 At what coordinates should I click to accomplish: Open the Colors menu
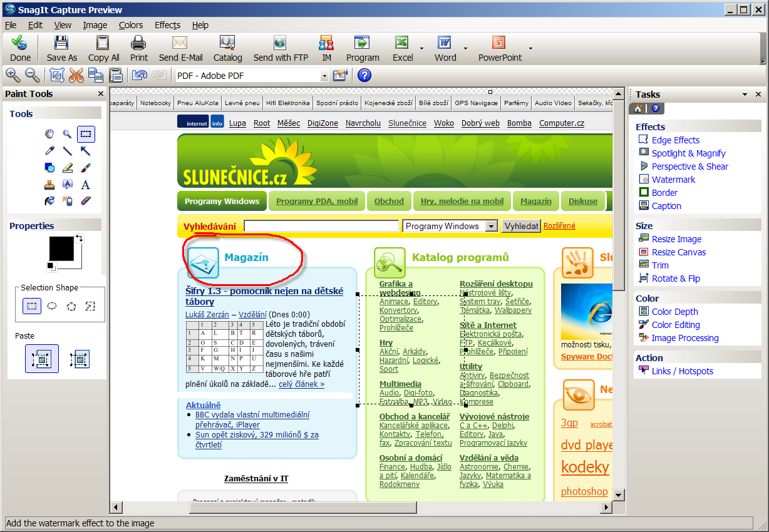131,25
